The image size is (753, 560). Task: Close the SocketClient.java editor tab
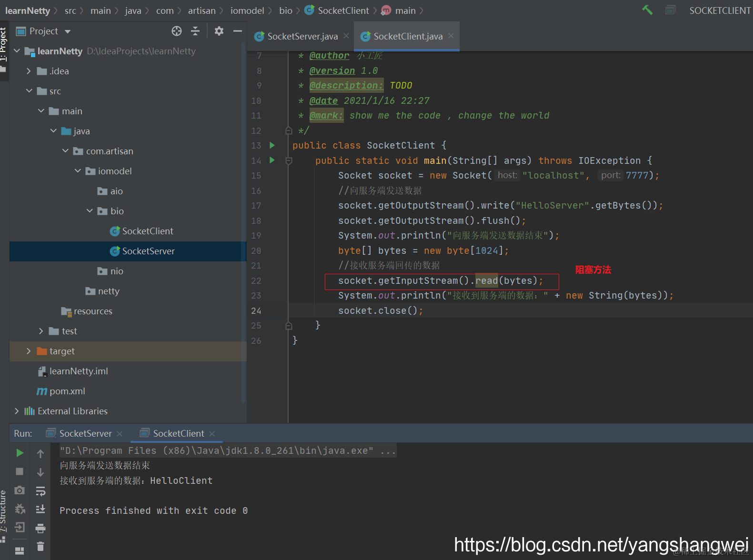(x=451, y=36)
